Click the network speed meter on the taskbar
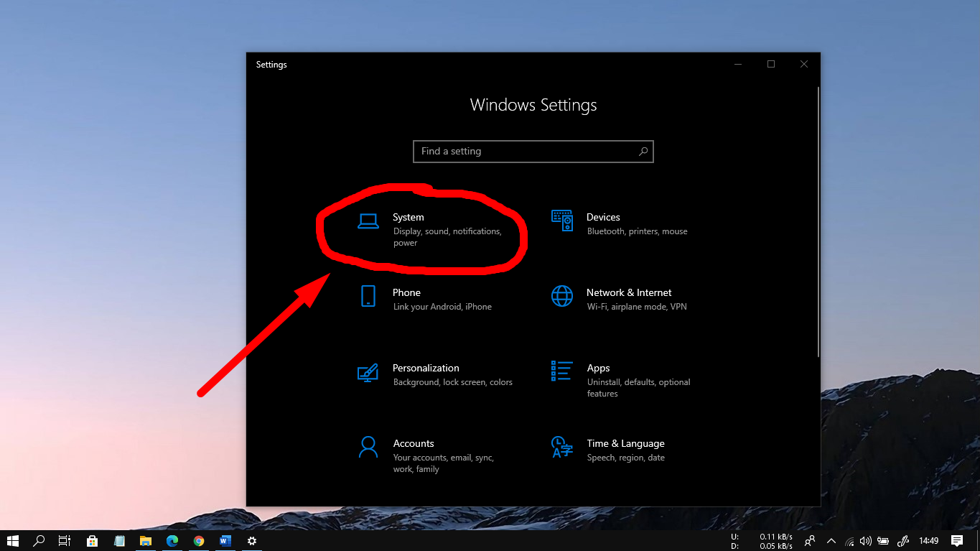980x551 pixels. [761, 541]
